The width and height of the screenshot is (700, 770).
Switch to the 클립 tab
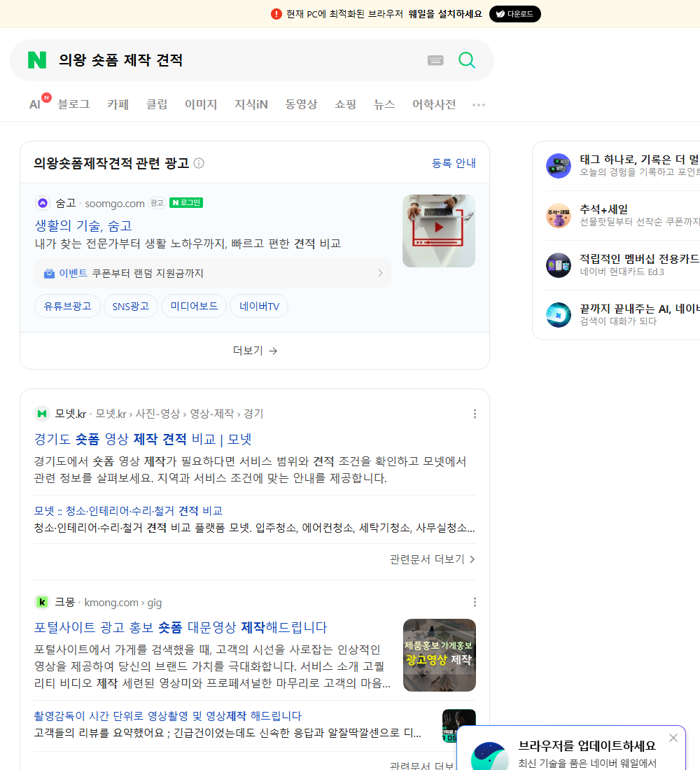(x=157, y=104)
